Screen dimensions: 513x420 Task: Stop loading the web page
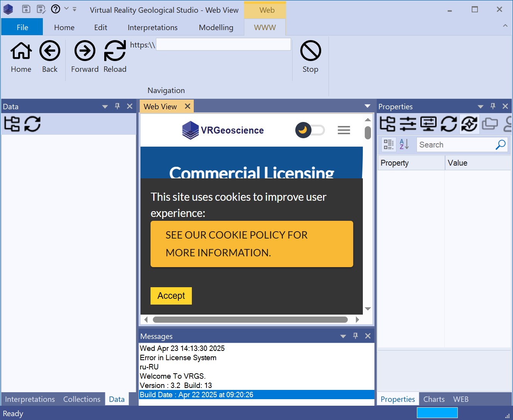tap(310, 56)
